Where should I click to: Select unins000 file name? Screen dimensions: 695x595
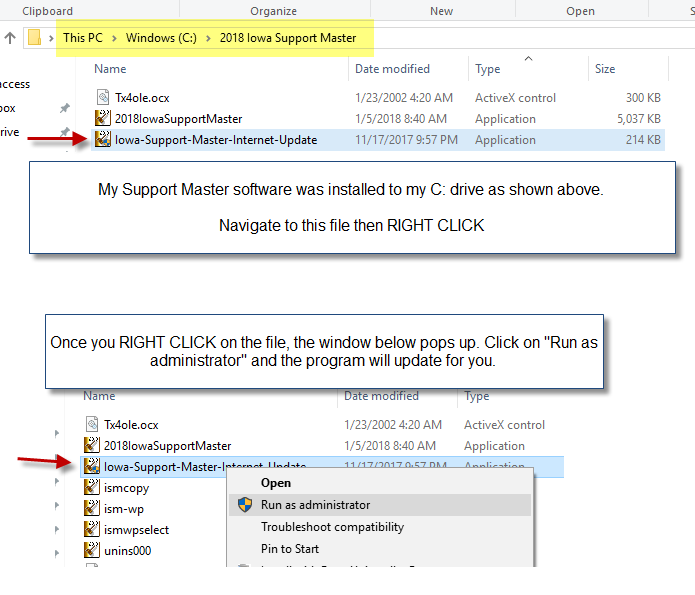[128, 551]
